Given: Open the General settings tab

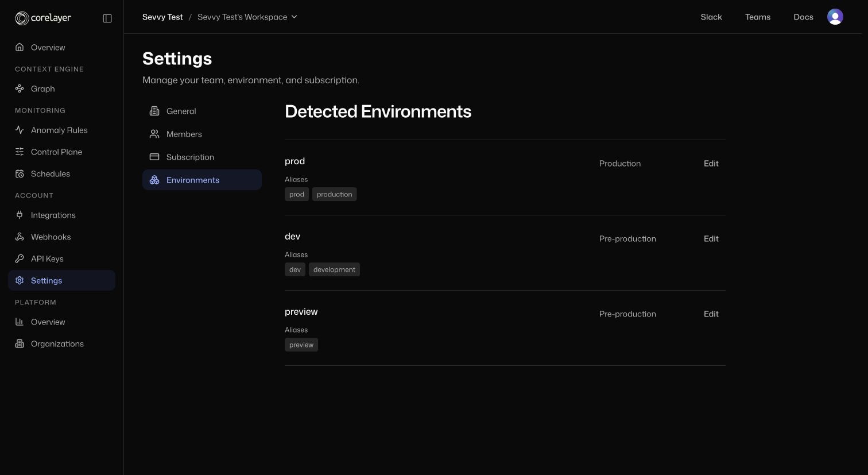Looking at the screenshot, I should [202, 111].
